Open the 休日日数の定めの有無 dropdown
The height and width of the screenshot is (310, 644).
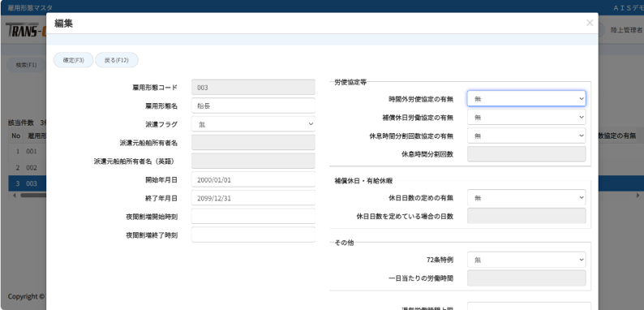point(526,197)
